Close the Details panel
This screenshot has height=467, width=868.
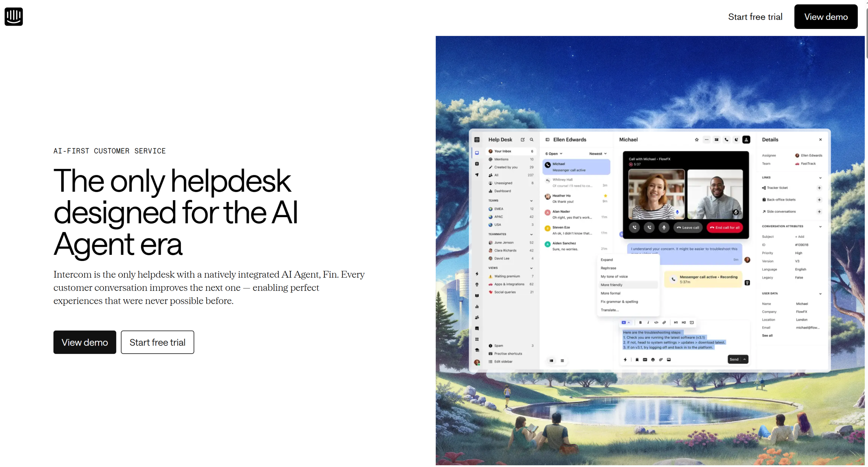coord(820,139)
